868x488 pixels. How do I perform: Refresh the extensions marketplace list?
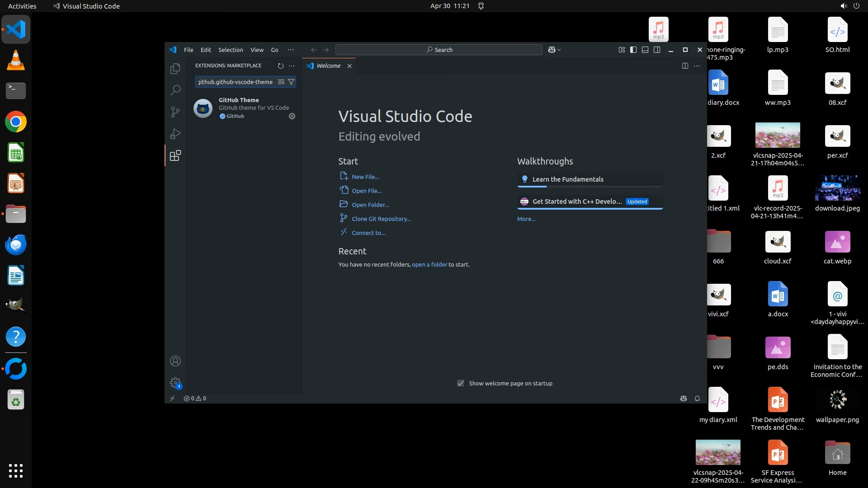pos(280,66)
